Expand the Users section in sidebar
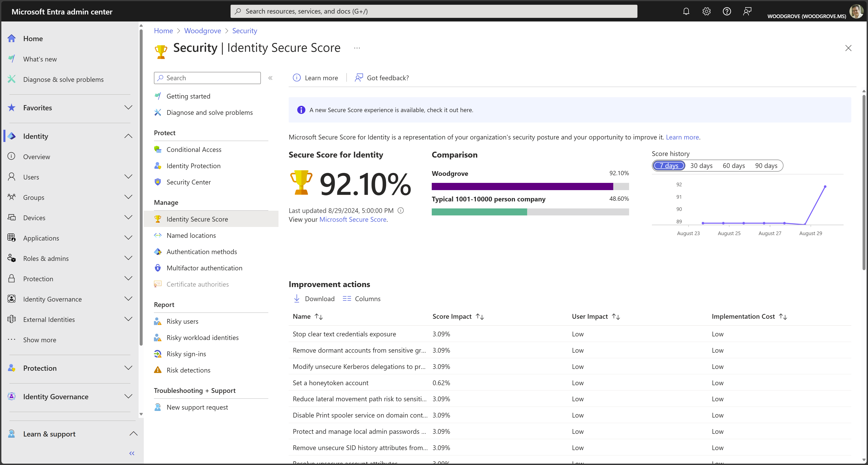 128,177
